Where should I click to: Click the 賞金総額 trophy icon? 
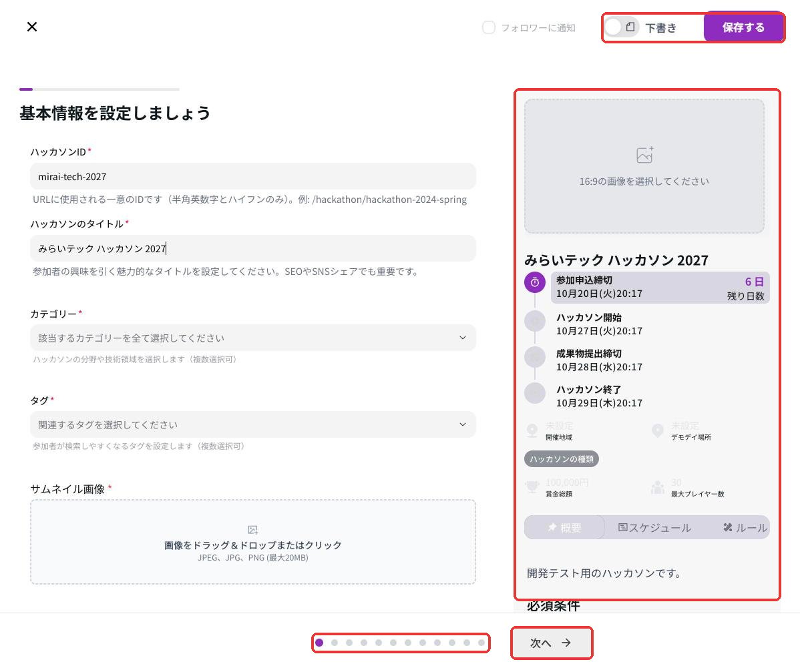click(532, 487)
